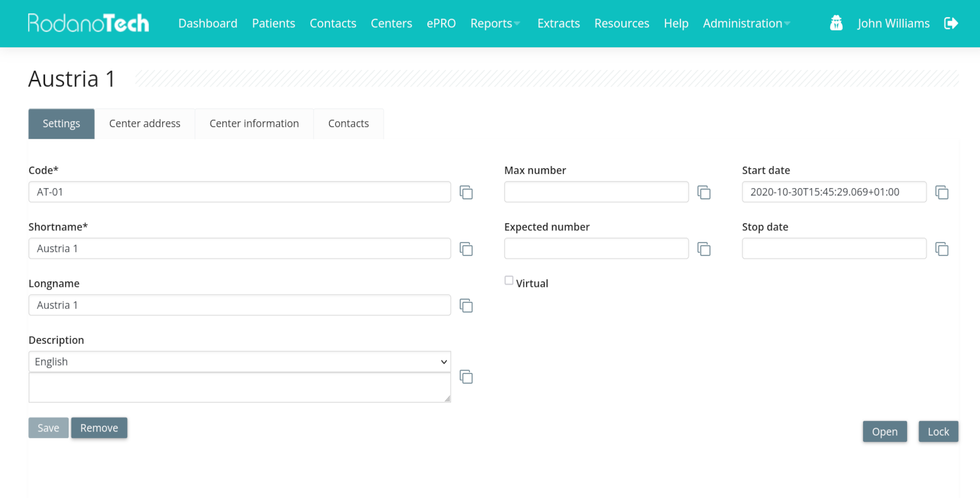Open the Center information tab
The height and width of the screenshot is (498, 980).
tap(254, 123)
